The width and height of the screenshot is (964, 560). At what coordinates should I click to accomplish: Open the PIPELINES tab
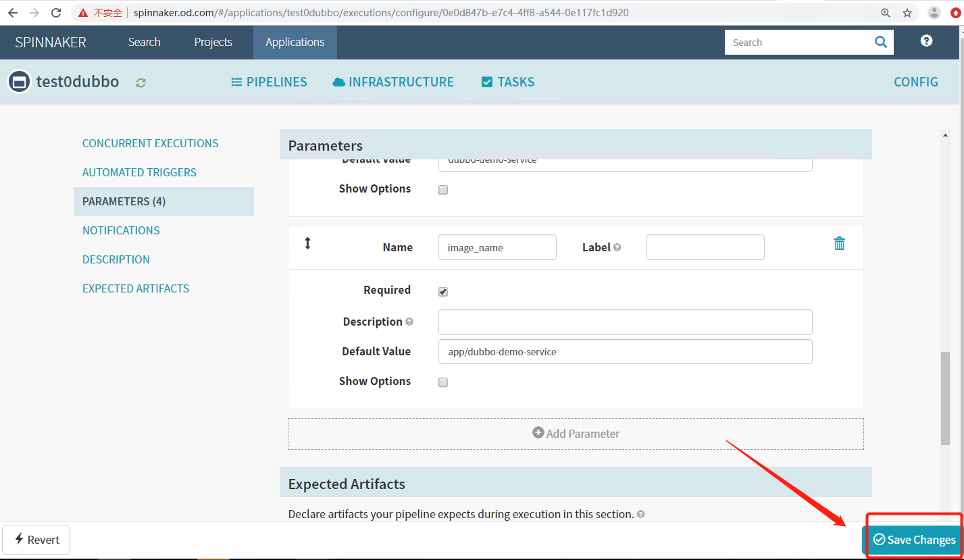pyautogui.click(x=269, y=82)
